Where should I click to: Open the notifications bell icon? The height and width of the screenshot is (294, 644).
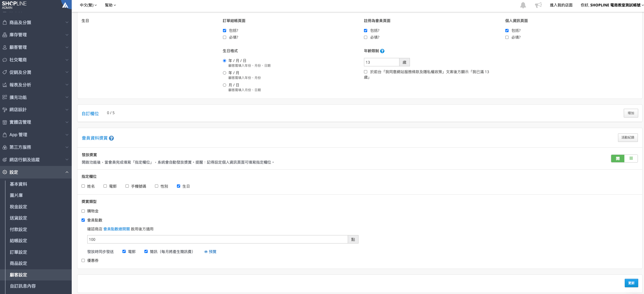point(523,5)
